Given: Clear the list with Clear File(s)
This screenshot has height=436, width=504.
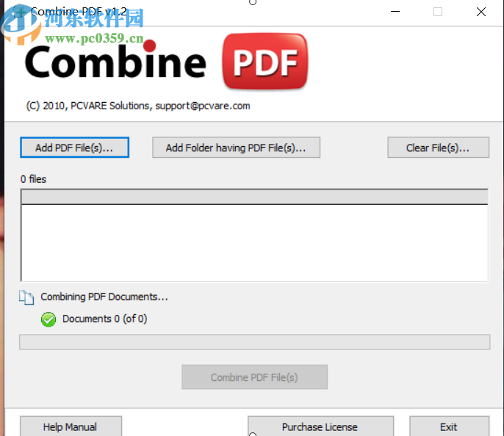Looking at the screenshot, I should [439, 148].
